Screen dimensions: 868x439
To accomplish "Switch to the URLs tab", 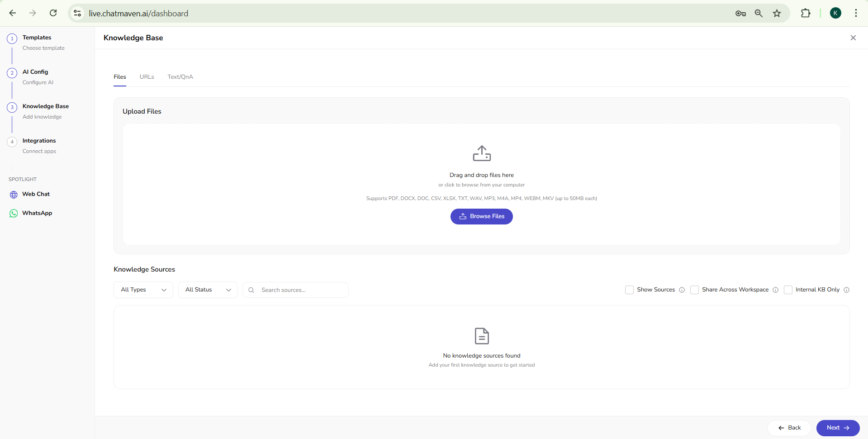I will click(147, 77).
